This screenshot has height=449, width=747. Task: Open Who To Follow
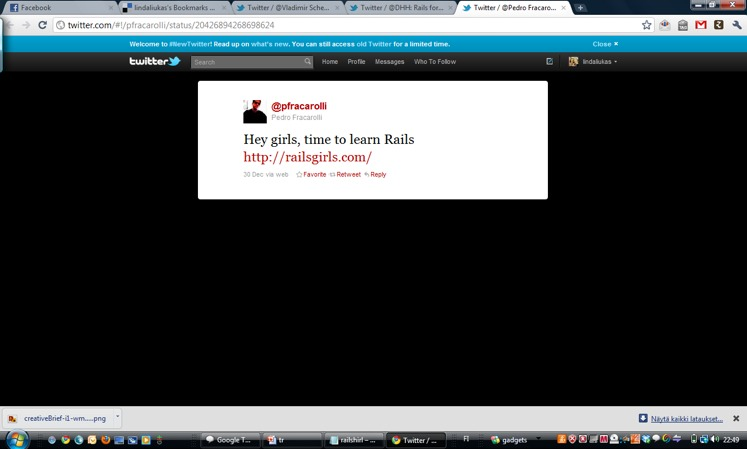(435, 61)
